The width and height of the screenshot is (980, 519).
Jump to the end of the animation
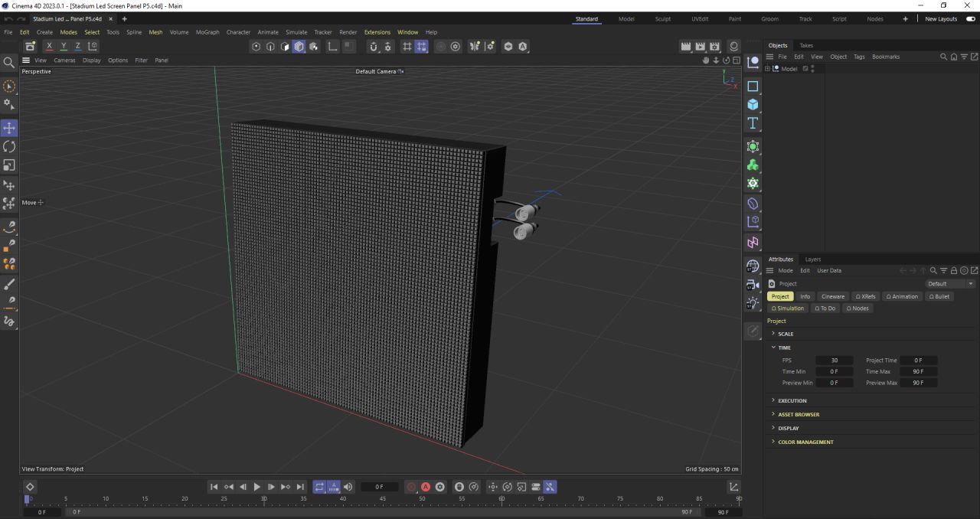(x=300, y=487)
